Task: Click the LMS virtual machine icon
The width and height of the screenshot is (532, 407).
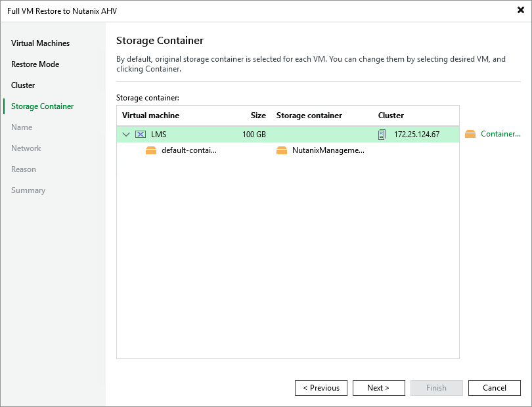Action: tap(141, 134)
